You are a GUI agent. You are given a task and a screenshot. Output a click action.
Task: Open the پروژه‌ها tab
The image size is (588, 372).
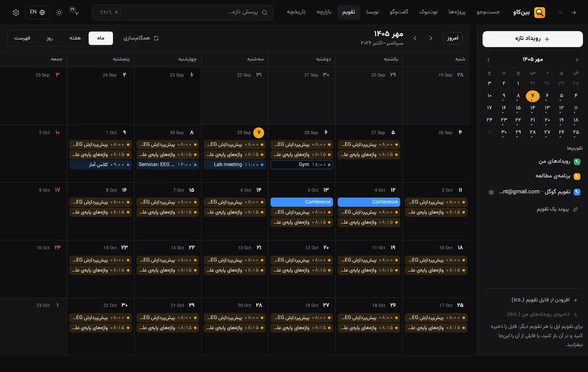(457, 12)
